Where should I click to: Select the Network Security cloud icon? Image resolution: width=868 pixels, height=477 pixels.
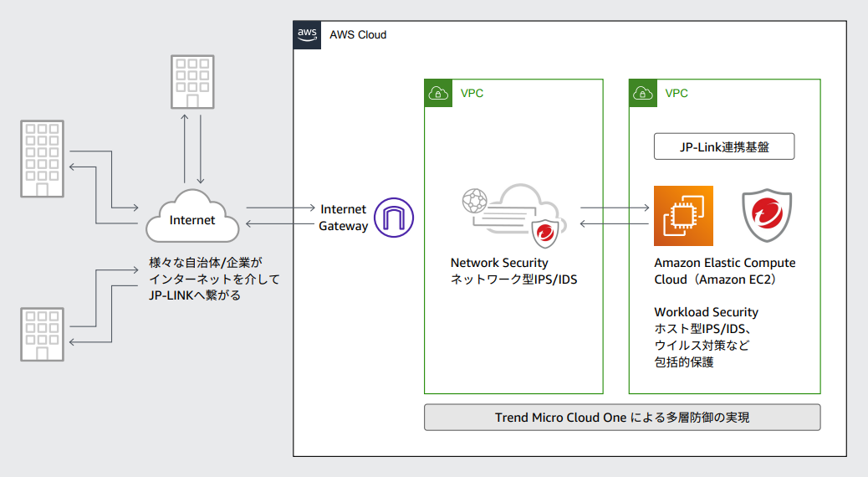513,217
